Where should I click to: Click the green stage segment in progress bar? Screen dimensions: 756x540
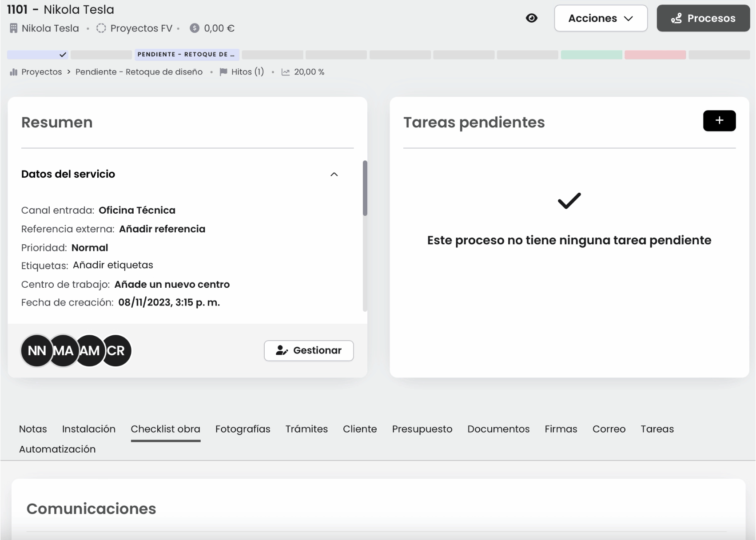pos(591,55)
